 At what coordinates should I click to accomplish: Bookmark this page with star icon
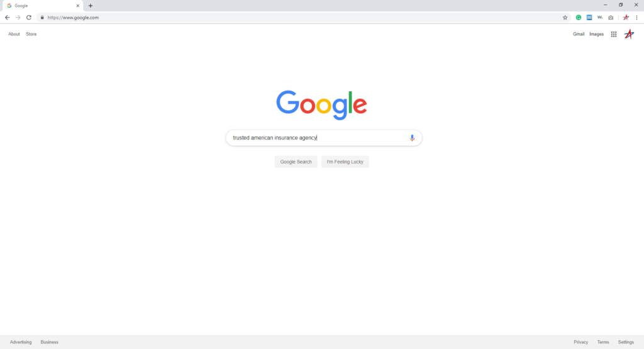click(x=565, y=18)
